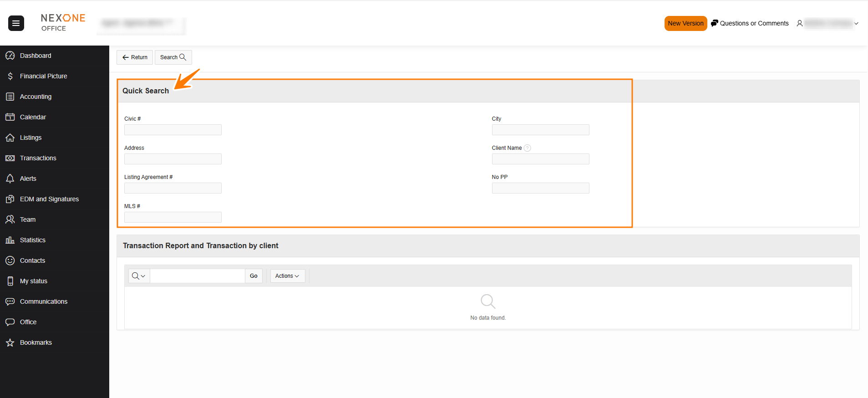Click the Financial Picture dollar icon

(10, 76)
